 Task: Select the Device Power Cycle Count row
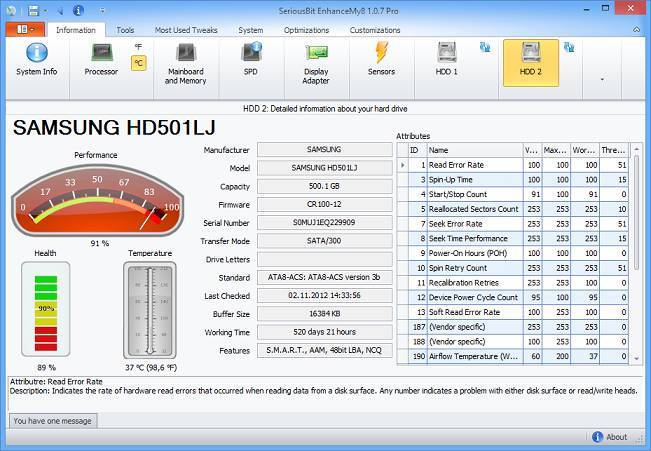(513, 297)
